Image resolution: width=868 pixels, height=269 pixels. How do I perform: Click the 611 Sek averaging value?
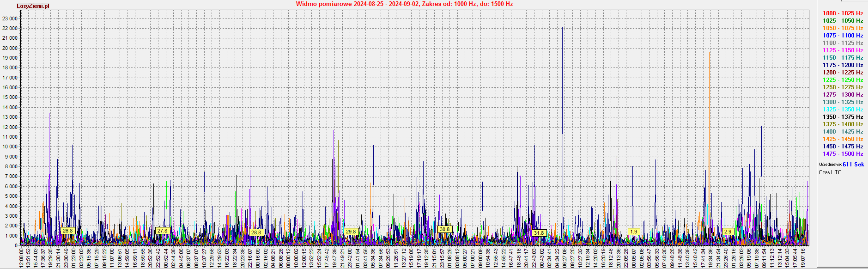[x=853, y=165]
